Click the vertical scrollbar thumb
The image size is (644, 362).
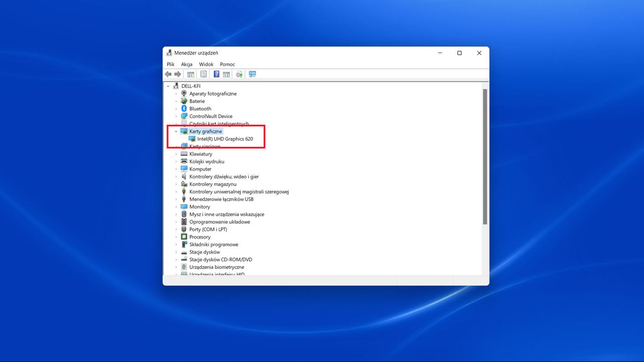[x=485, y=156]
